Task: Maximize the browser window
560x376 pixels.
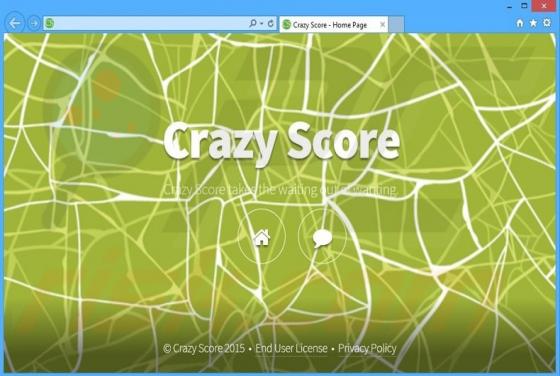Action: click(x=524, y=6)
